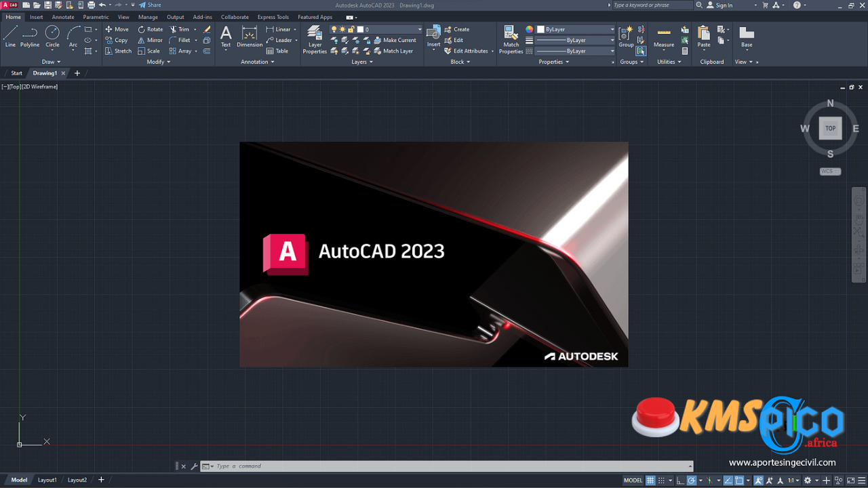Screen dimensions: 868x488
Task: Choose the Array tool
Action: (180, 51)
